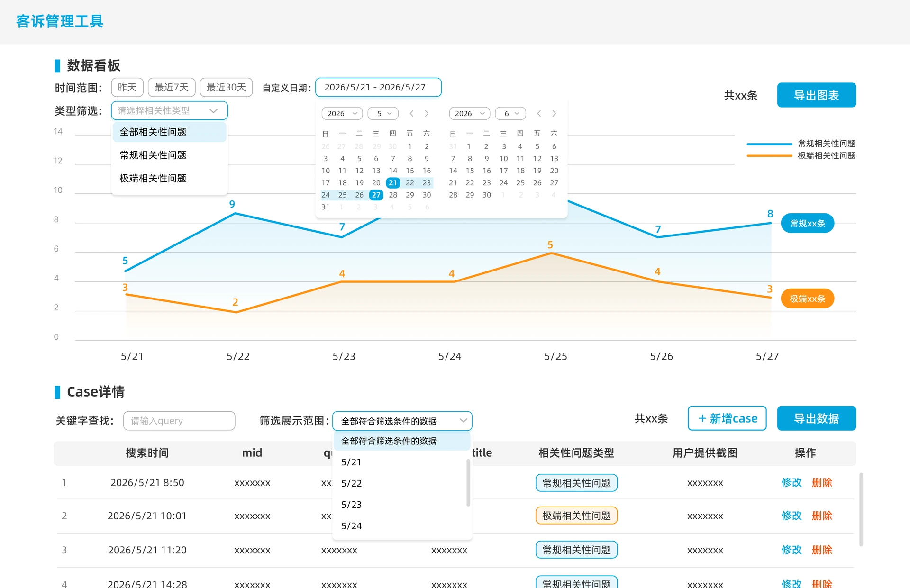Click the 5/25 x-axis label
910x588 pixels.
[555, 356]
